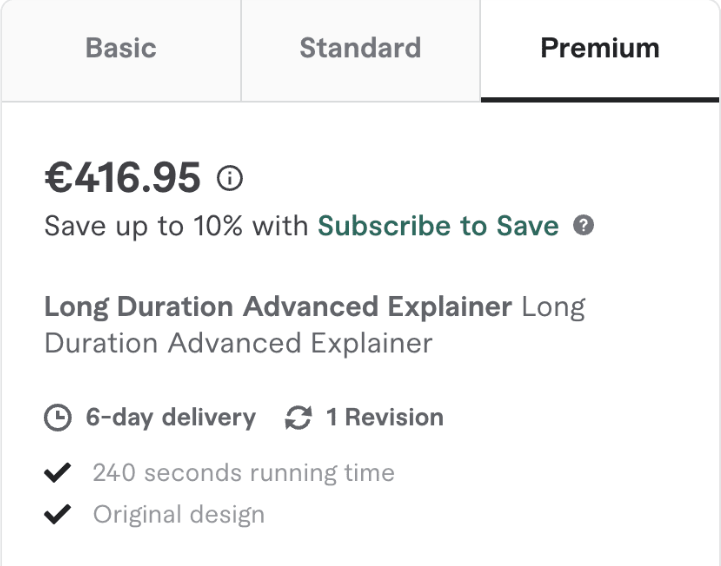Click the black underline beneath Premium tab
721x566 pixels.
(600, 99)
